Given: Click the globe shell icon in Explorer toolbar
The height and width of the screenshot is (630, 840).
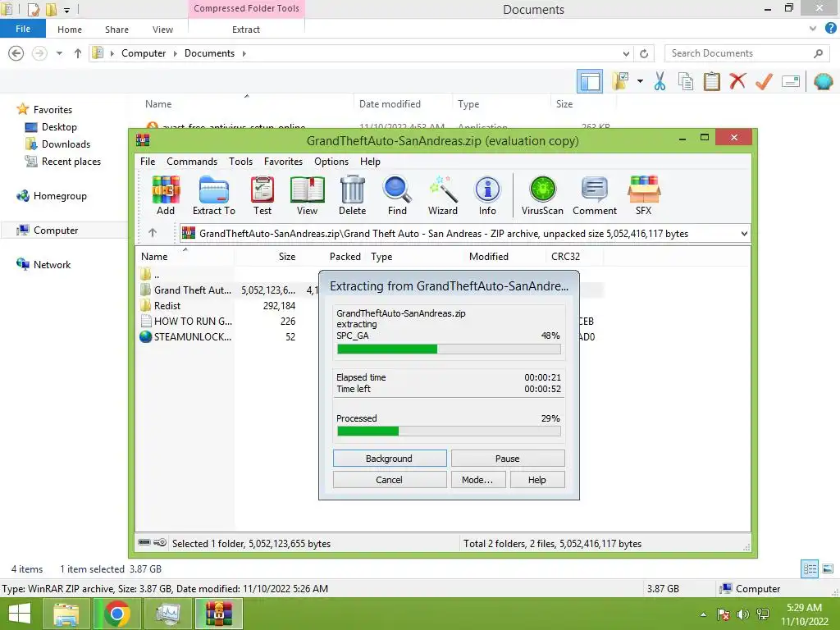Looking at the screenshot, I should click(823, 81).
